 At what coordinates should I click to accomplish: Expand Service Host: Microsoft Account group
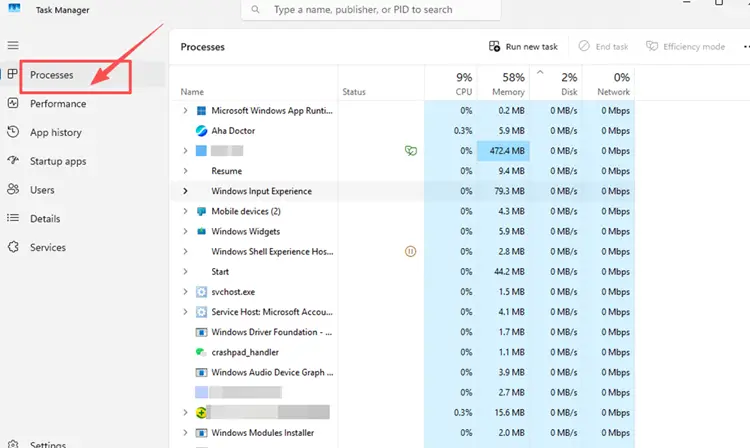coord(185,311)
